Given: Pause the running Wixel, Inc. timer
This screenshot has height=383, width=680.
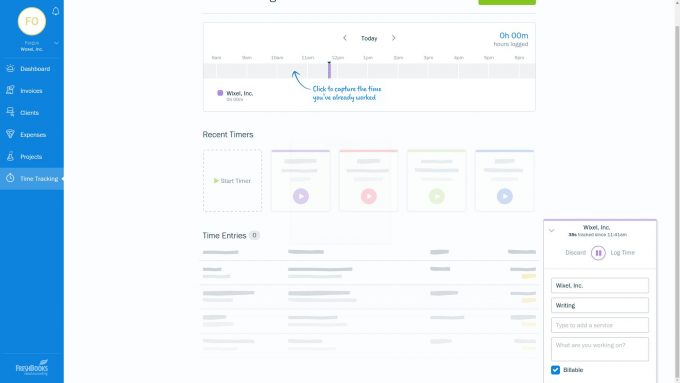Looking at the screenshot, I should (x=598, y=253).
